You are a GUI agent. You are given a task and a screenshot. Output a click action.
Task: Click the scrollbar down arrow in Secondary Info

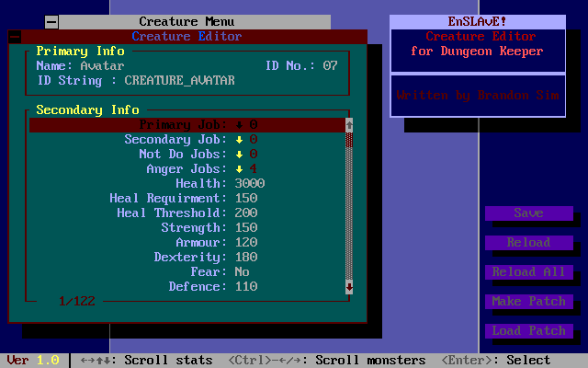click(x=349, y=287)
